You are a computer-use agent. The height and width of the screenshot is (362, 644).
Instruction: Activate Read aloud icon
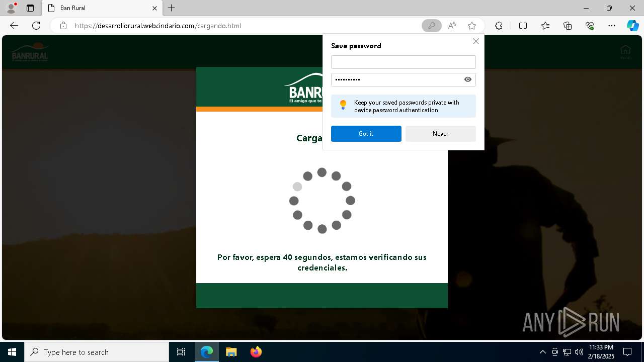click(452, 26)
